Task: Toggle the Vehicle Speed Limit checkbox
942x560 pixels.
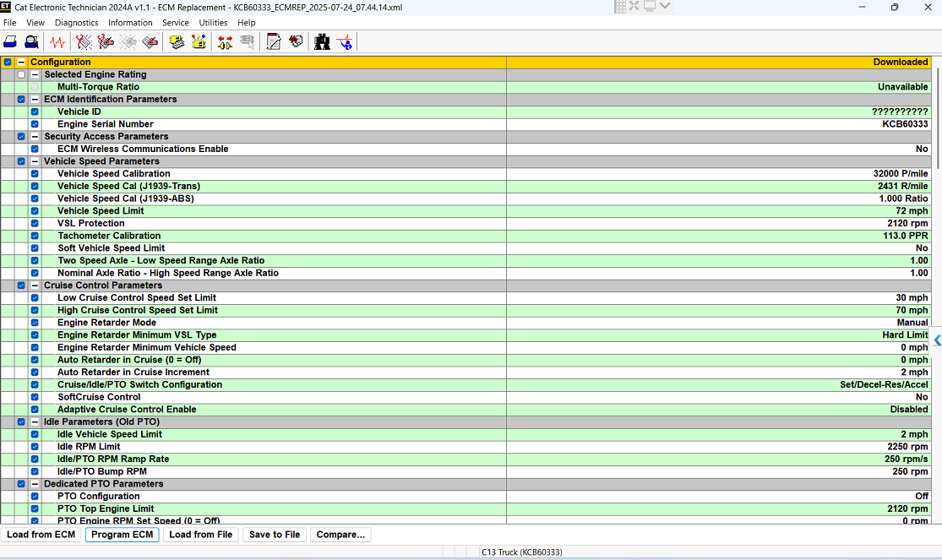Action: (x=35, y=211)
